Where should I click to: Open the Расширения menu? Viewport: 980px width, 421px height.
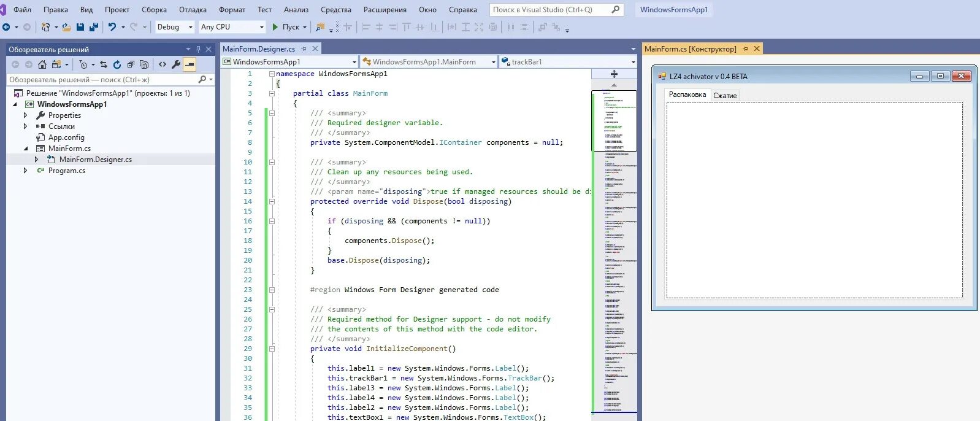pyautogui.click(x=385, y=10)
